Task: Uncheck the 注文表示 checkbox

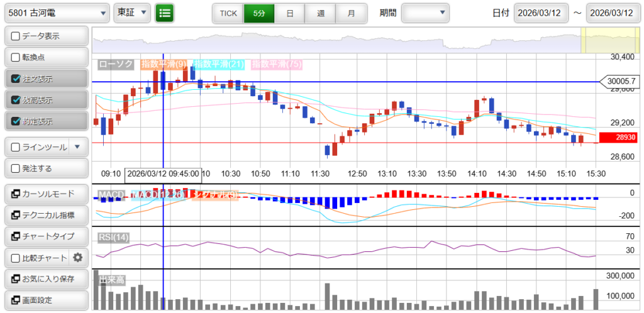Action: (16, 79)
